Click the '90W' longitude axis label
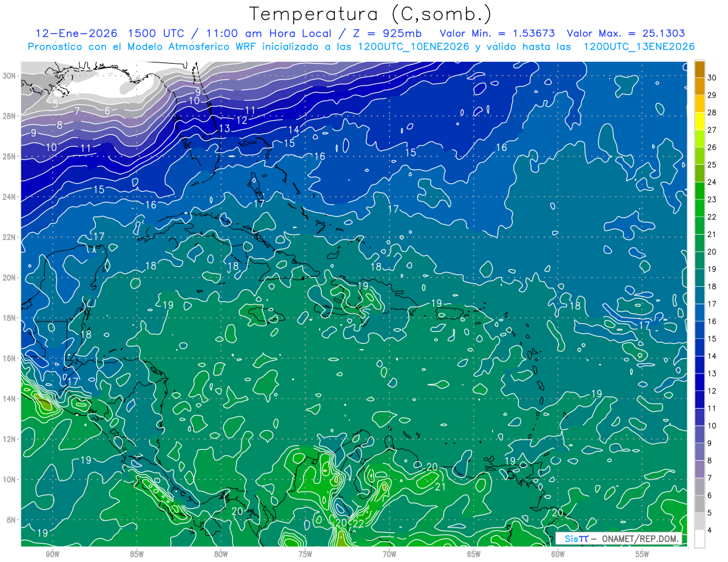This screenshot has height=562, width=728. (x=52, y=554)
